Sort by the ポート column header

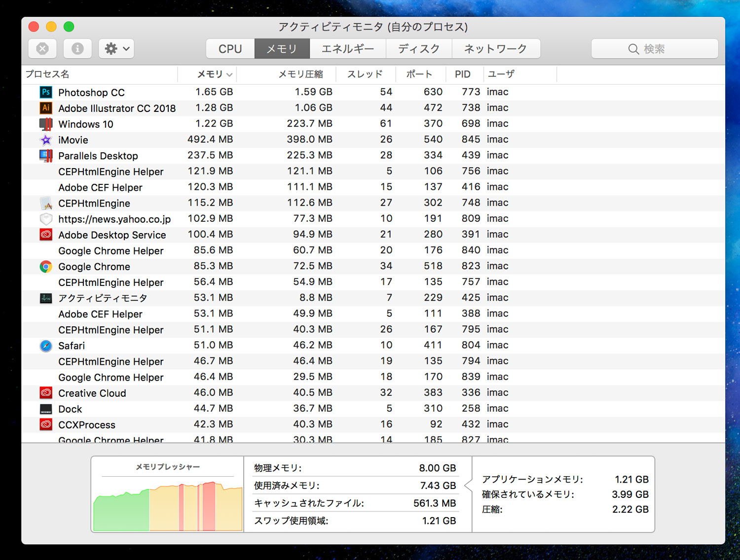point(421,74)
